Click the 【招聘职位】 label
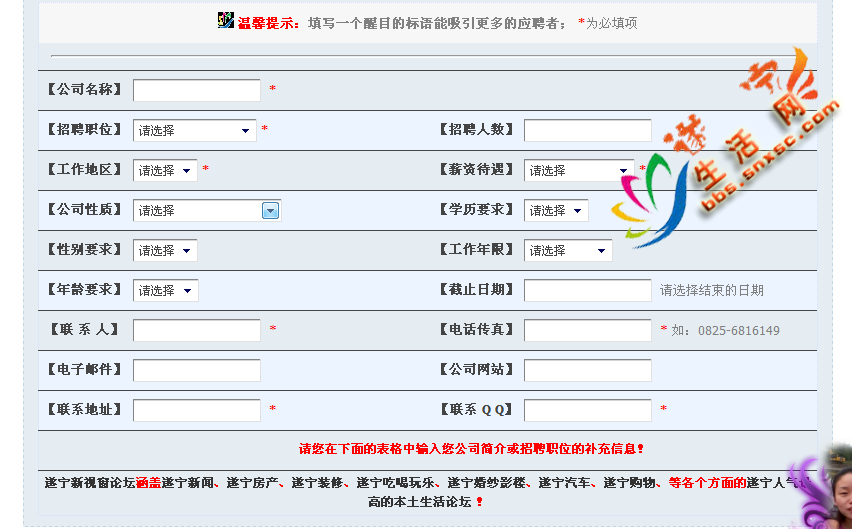The height and width of the screenshot is (529, 852). tap(84, 129)
